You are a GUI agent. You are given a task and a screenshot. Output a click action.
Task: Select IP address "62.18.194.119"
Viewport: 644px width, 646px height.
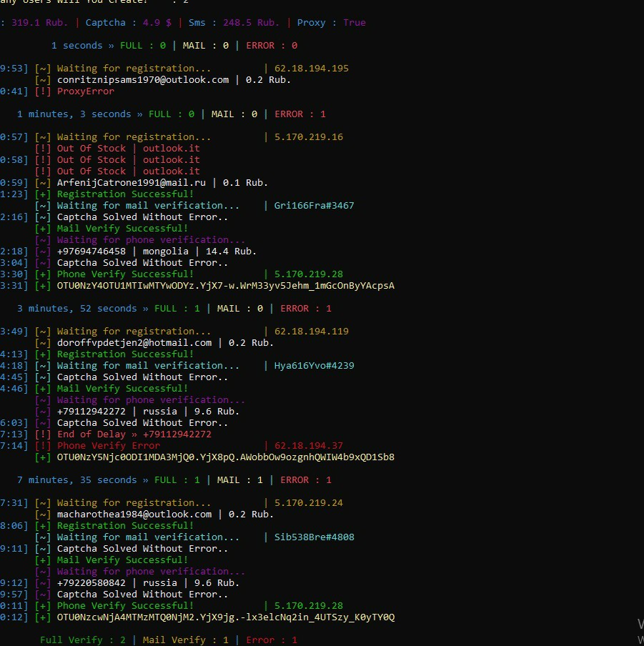tap(312, 332)
